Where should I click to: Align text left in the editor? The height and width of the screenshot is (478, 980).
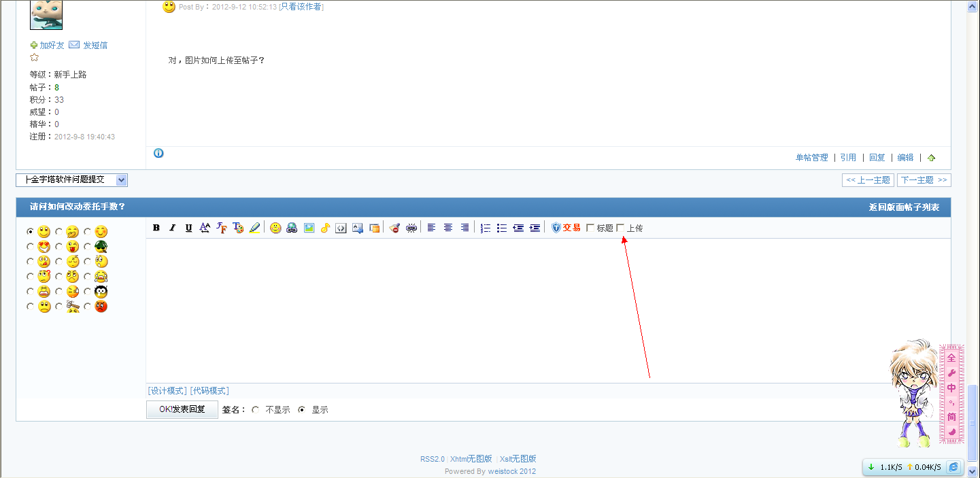[x=432, y=228]
